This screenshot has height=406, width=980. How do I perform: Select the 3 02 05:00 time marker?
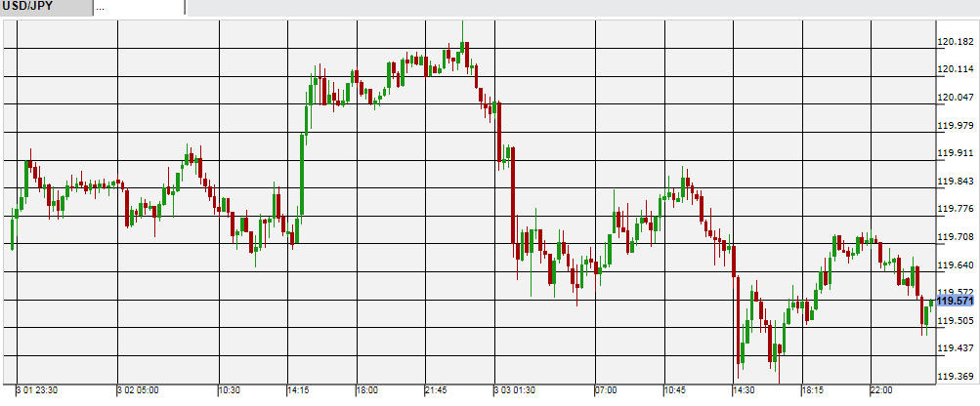point(137,390)
